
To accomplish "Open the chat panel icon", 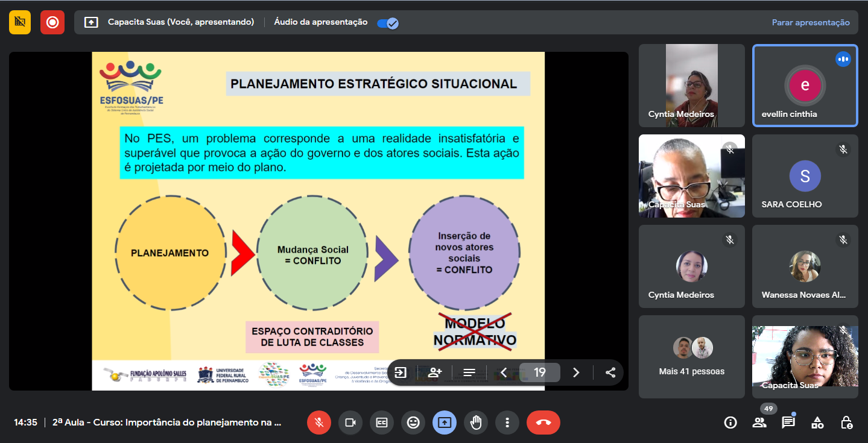I will point(788,423).
